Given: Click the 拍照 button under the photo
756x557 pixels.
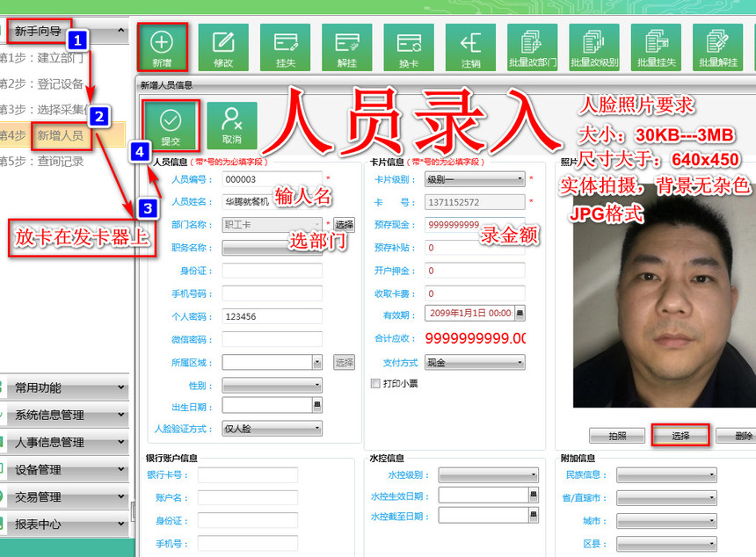Looking at the screenshot, I should pyautogui.click(x=617, y=436).
